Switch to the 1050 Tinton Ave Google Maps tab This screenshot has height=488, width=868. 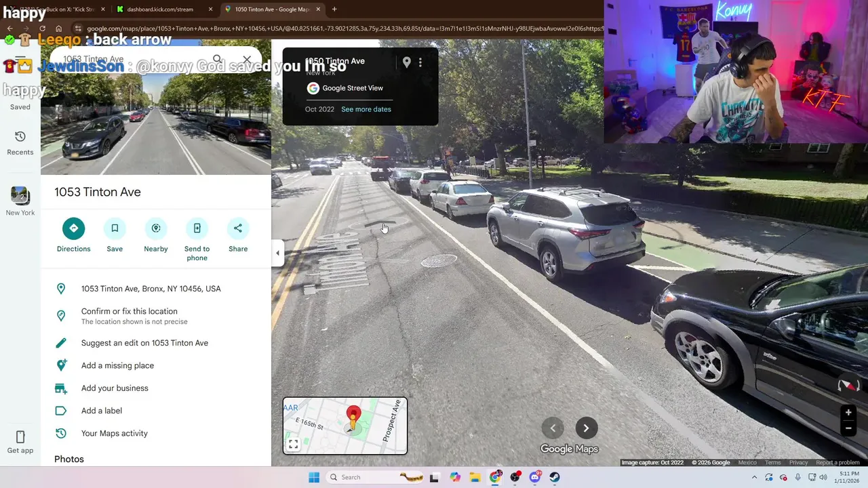pos(271,9)
